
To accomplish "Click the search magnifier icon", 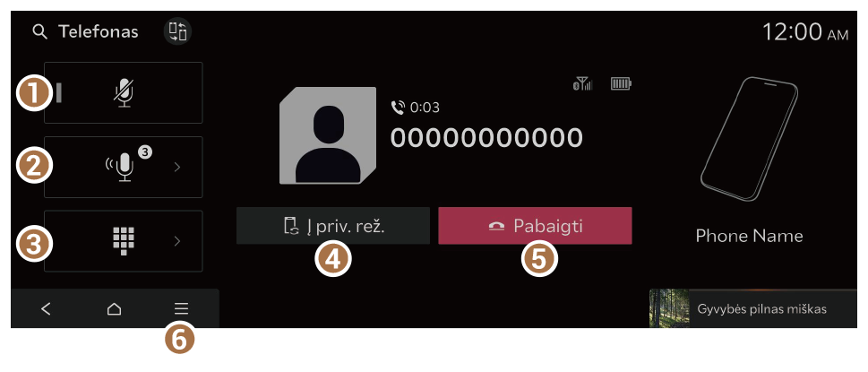I will (39, 32).
